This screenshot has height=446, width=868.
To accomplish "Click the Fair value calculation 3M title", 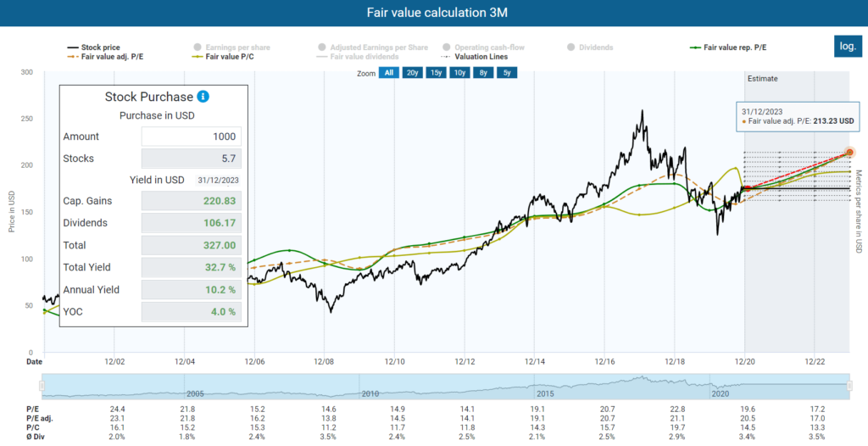I will tap(437, 13).
